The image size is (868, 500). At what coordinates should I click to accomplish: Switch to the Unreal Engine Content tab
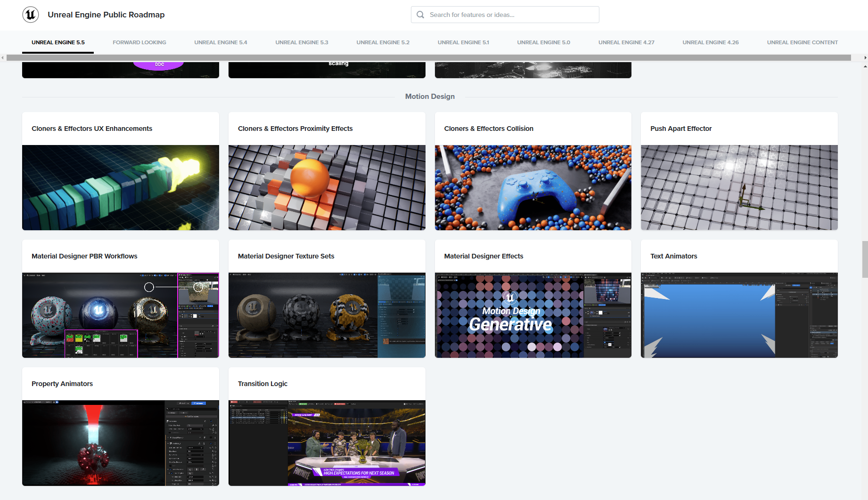tap(802, 42)
